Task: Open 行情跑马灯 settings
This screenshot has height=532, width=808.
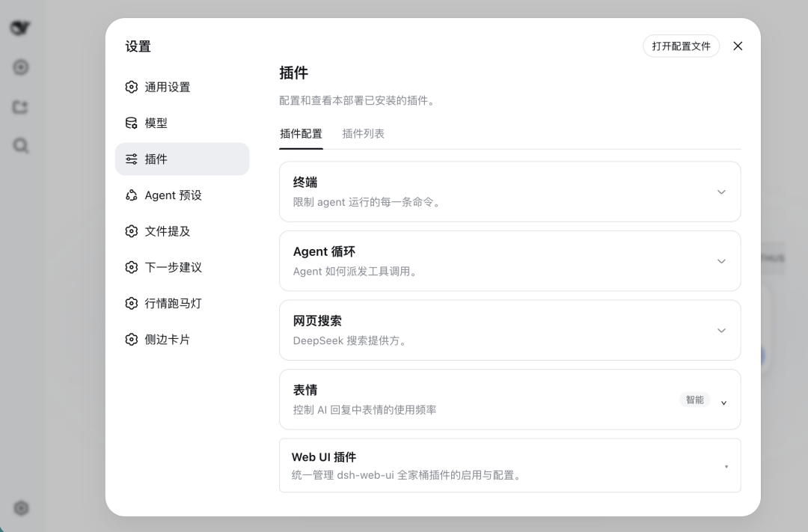Action: tap(183, 304)
